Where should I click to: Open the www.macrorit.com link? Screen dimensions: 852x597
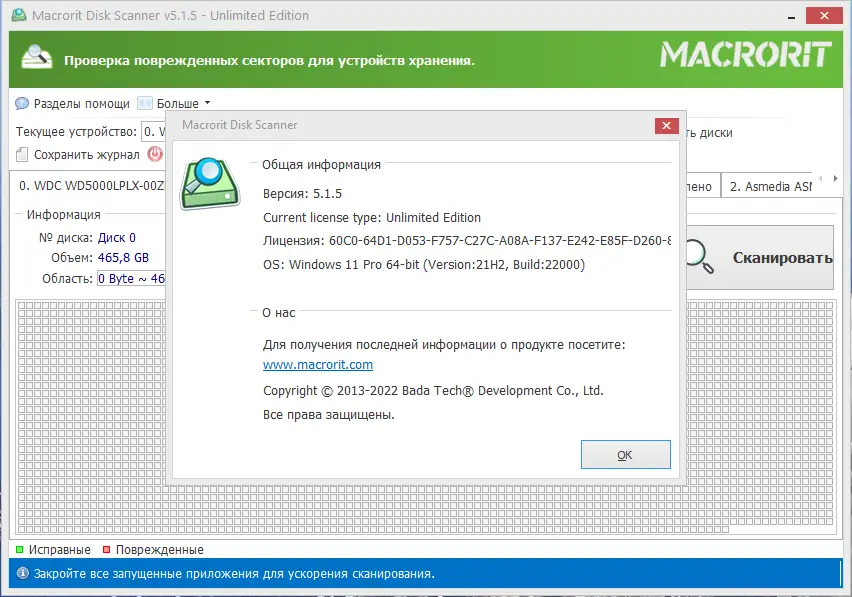click(x=317, y=364)
